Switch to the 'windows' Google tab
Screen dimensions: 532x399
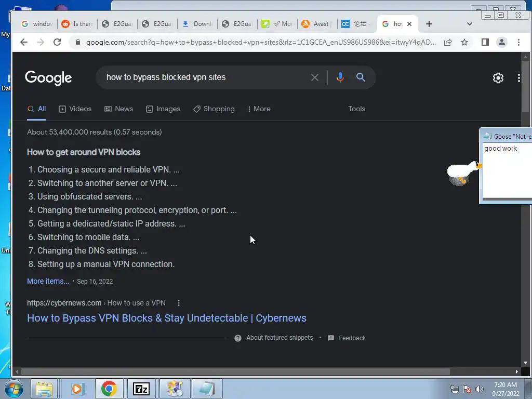pyautogui.click(x=37, y=24)
